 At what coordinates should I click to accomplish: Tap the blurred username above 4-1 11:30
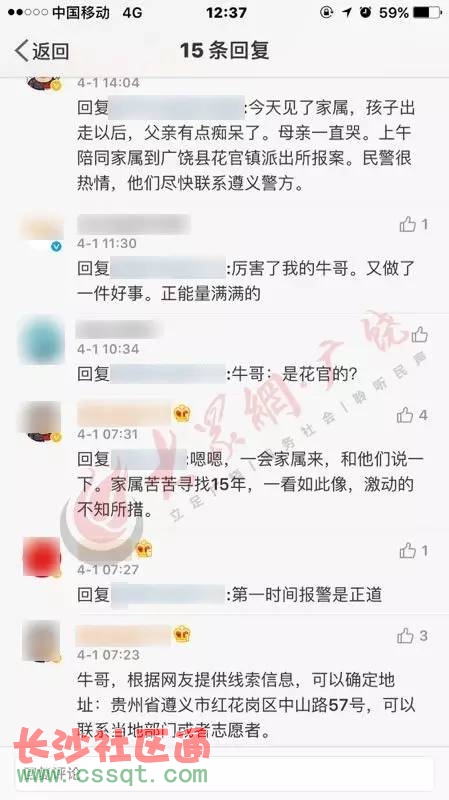(x=134, y=224)
